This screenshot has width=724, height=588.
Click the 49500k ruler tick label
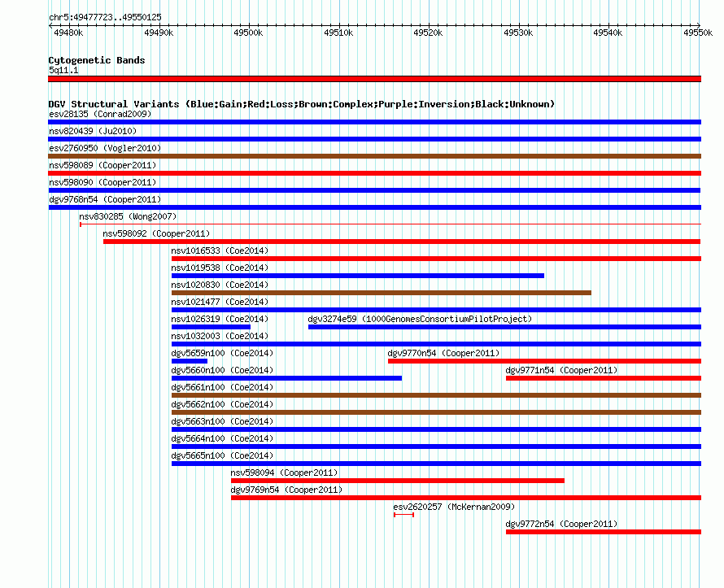248,33
